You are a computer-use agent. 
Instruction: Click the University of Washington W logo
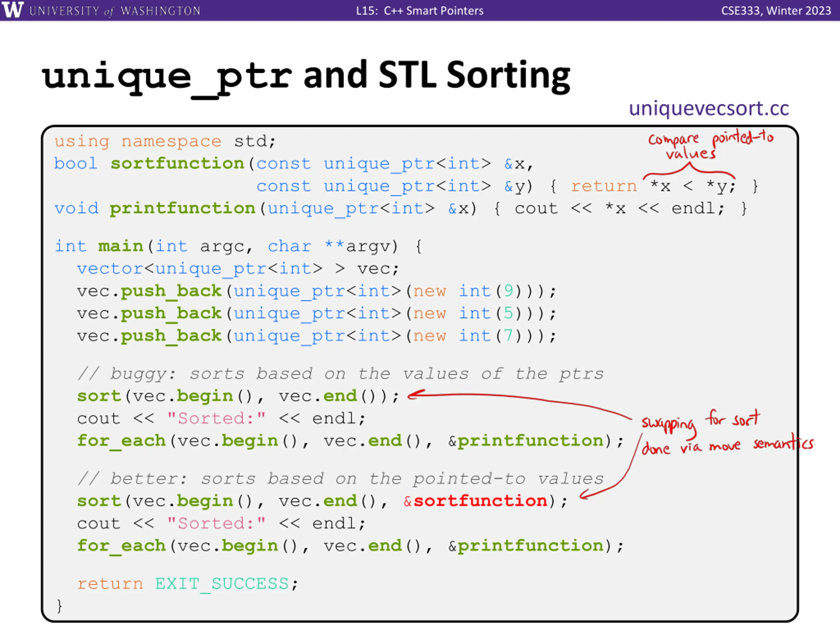click(12, 10)
